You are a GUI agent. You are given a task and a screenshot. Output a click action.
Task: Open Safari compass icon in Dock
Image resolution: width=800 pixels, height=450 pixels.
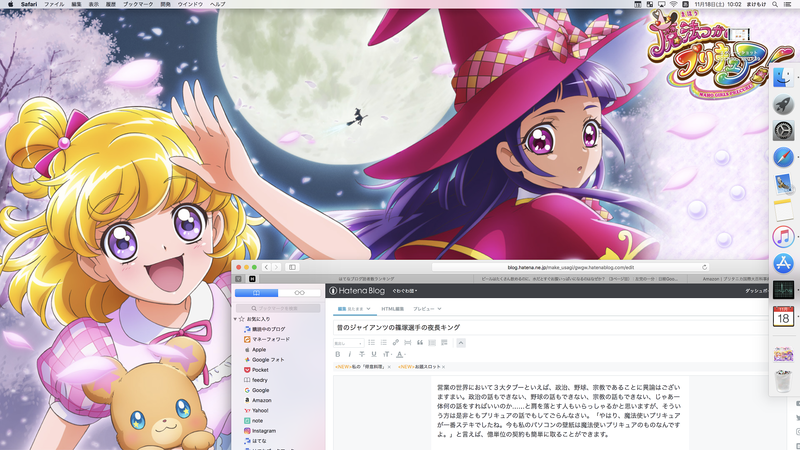pos(783,158)
